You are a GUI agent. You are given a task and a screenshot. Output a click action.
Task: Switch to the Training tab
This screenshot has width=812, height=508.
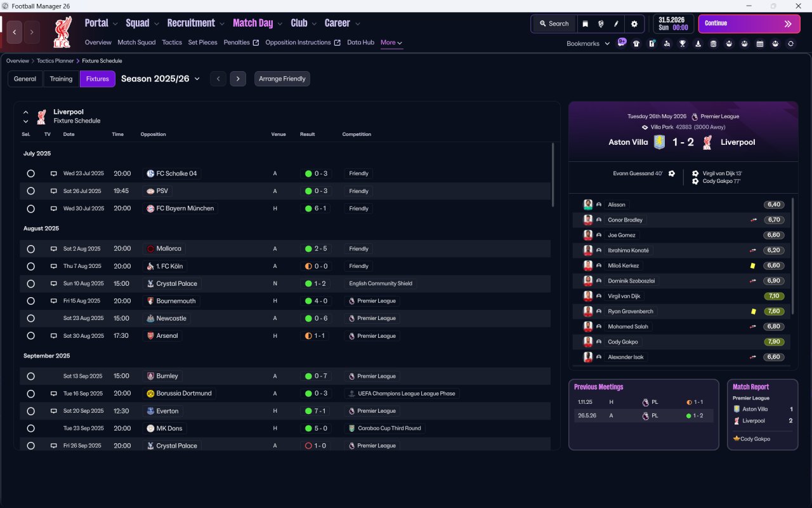pyautogui.click(x=61, y=79)
